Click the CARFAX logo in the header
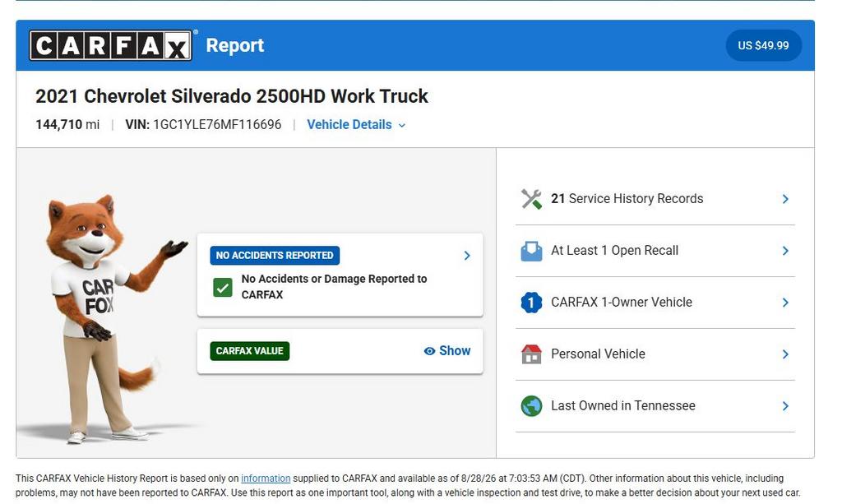 pos(111,45)
